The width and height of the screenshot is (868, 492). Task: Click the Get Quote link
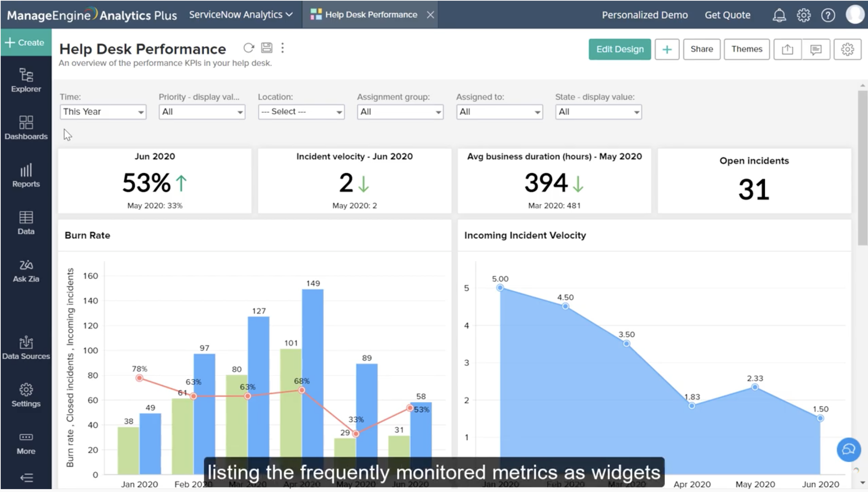(x=727, y=15)
